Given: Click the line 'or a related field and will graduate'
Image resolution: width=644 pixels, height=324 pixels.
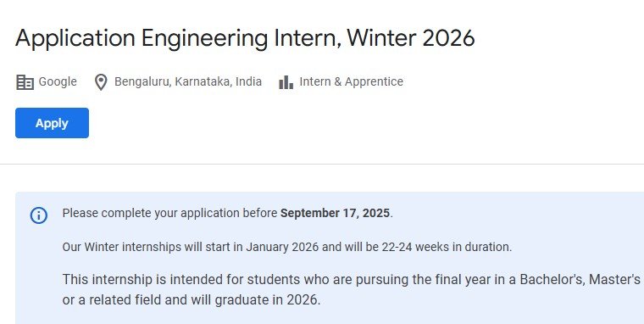Looking at the screenshot, I should tap(191, 299).
